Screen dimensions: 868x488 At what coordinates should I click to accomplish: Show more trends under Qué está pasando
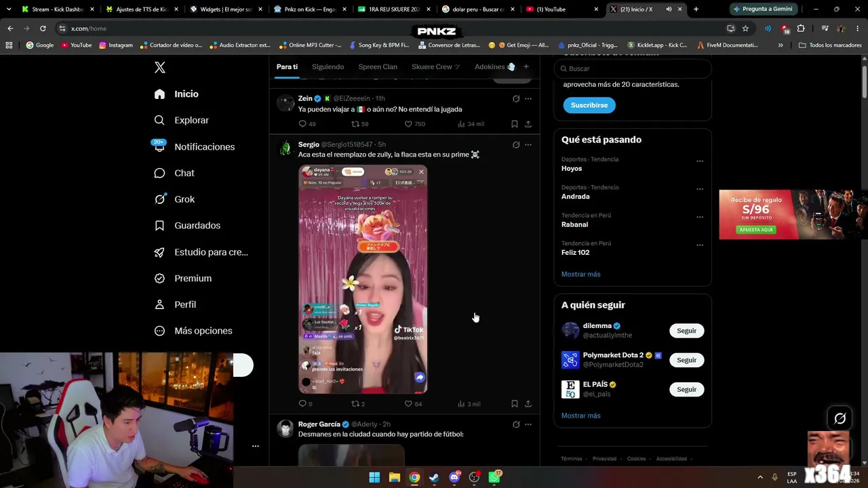pyautogui.click(x=581, y=274)
